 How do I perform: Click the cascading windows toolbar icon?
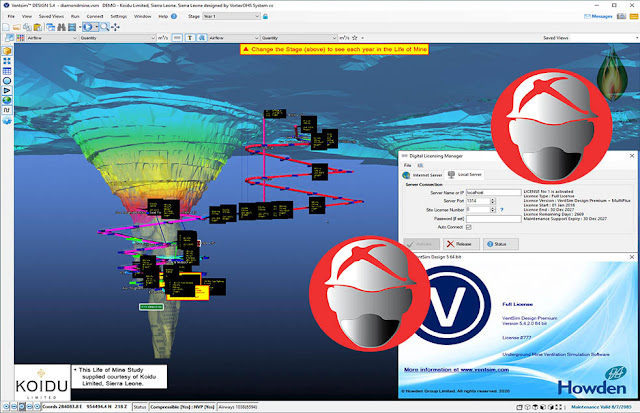[x=51, y=27]
